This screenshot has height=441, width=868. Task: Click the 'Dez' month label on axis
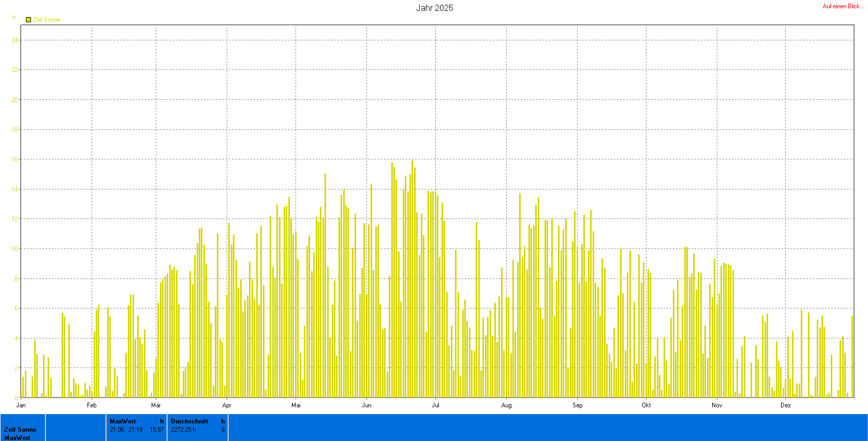click(786, 405)
